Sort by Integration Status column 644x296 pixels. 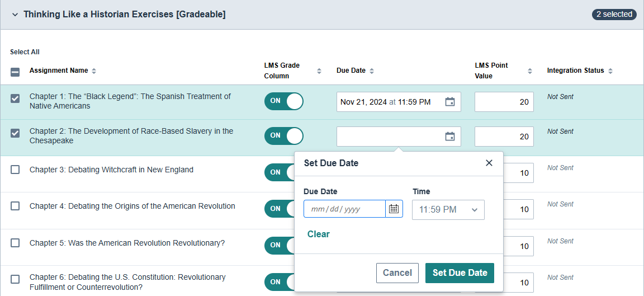pyautogui.click(x=610, y=71)
